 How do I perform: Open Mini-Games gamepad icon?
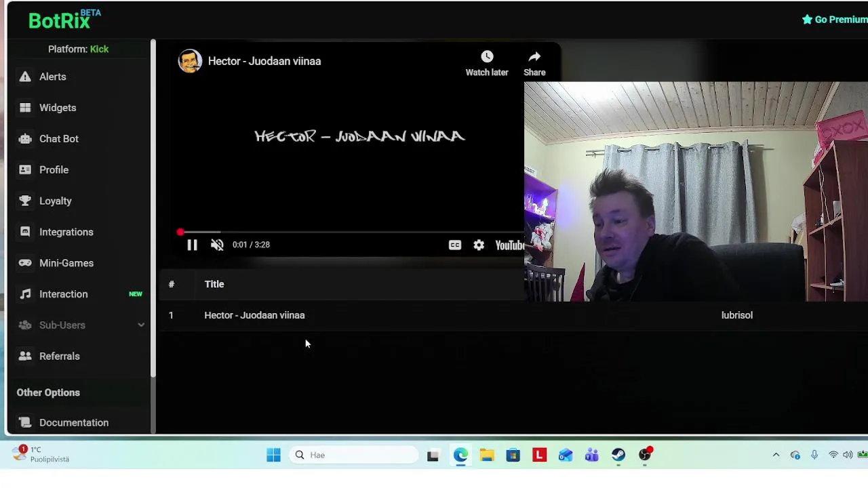click(25, 263)
